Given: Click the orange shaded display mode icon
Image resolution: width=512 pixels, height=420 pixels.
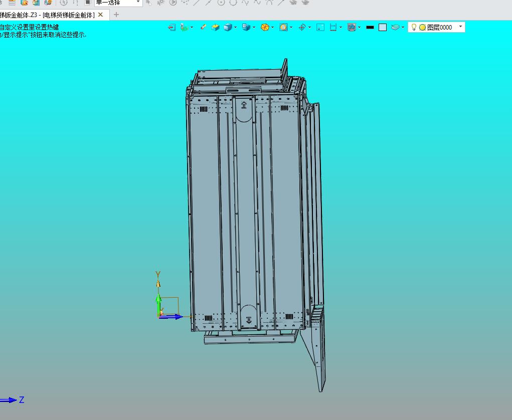Looking at the screenshot, I should (265, 28).
